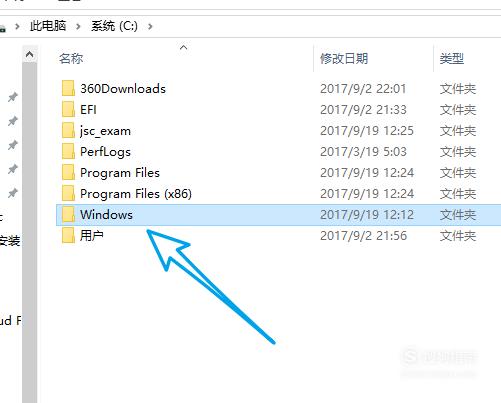Expand the chevron after 系统 (C:) breadcrumb
The width and height of the screenshot is (501, 403).
pos(150,26)
